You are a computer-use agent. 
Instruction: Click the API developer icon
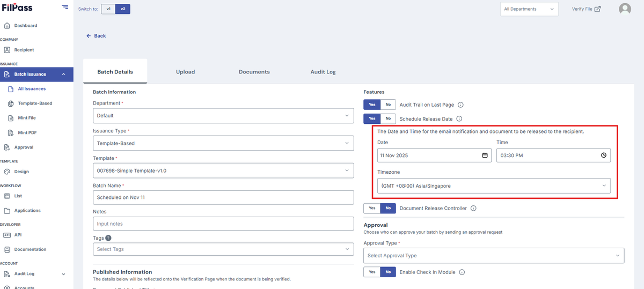(x=7, y=235)
